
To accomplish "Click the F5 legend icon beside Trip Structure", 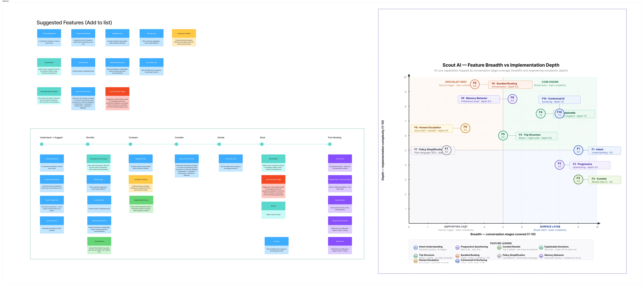I will point(415,256).
